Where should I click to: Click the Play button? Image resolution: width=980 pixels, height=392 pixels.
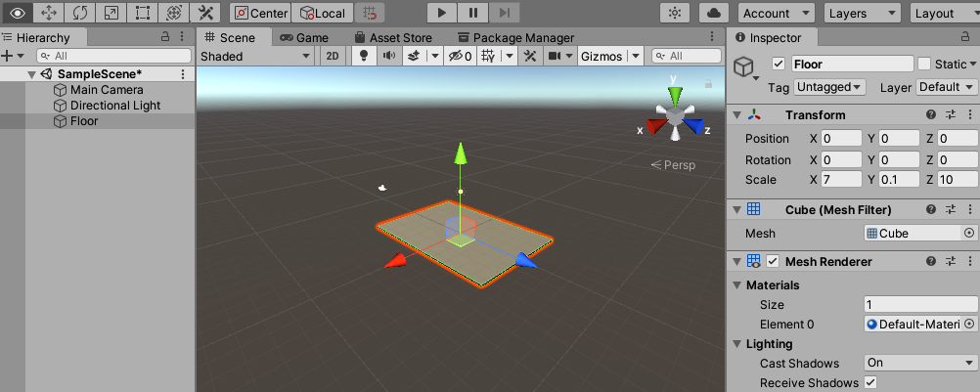click(x=442, y=13)
